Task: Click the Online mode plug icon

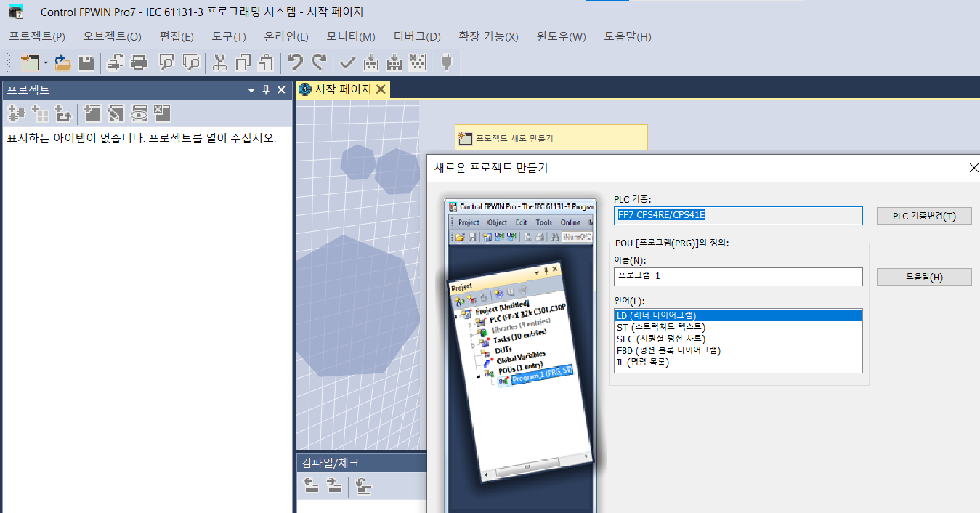Action: point(446,63)
